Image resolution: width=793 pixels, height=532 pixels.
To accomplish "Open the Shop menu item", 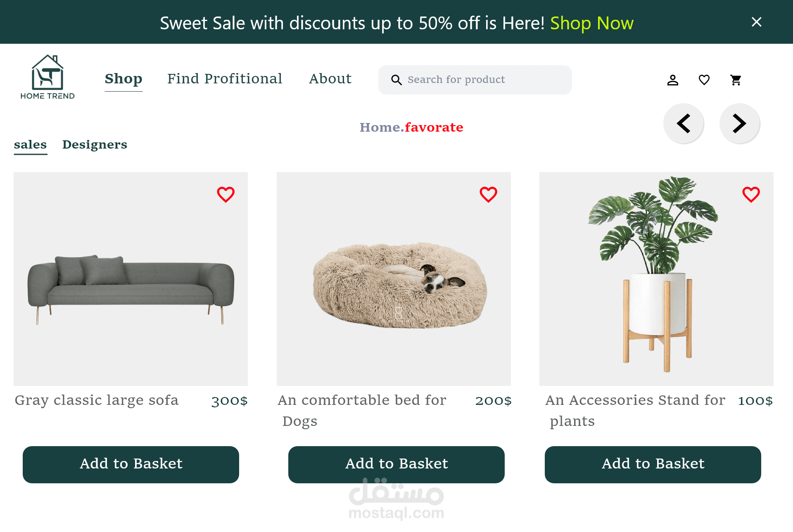I will tap(123, 78).
